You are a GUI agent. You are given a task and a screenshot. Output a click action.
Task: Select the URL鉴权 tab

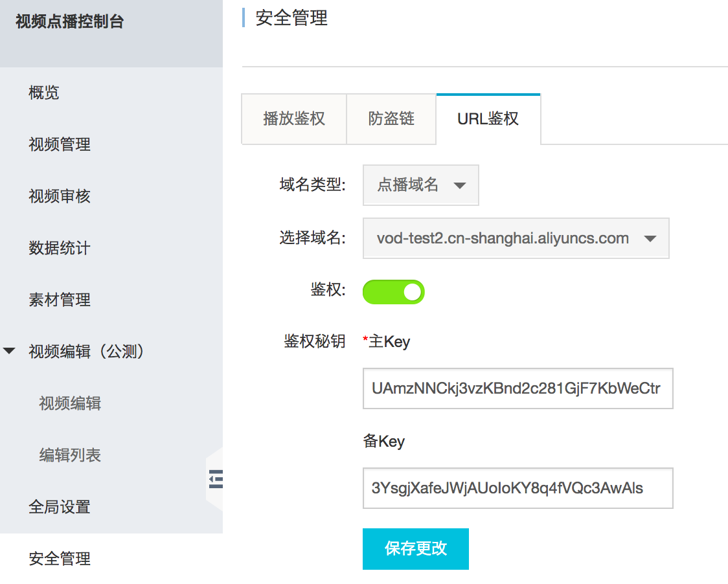point(488,119)
